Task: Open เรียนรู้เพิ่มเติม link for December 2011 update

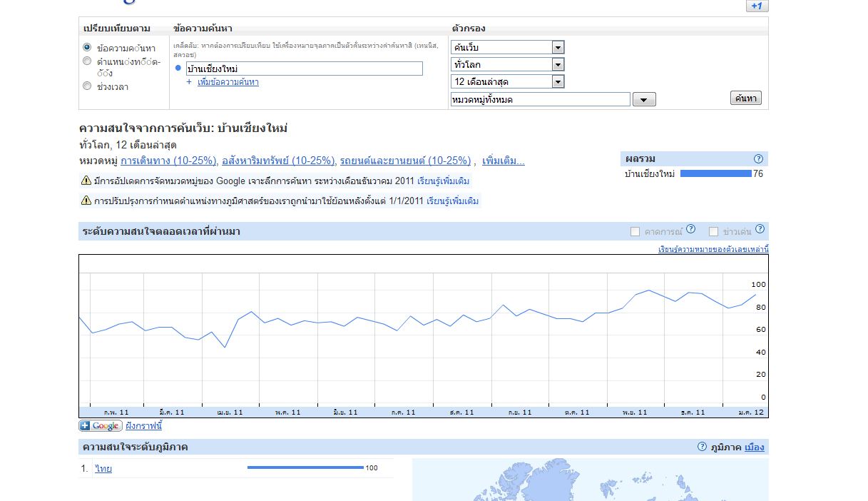Action: [443, 181]
